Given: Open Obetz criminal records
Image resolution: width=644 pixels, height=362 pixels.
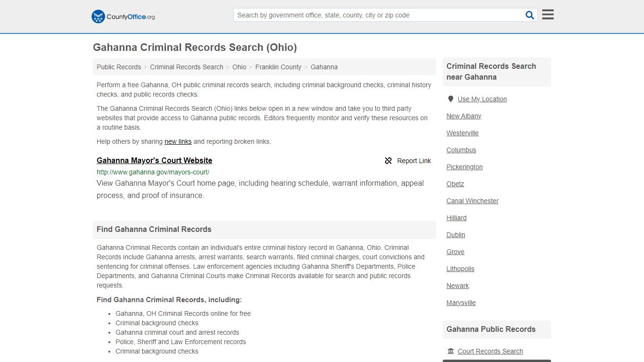Looking at the screenshot, I should 455,184.
